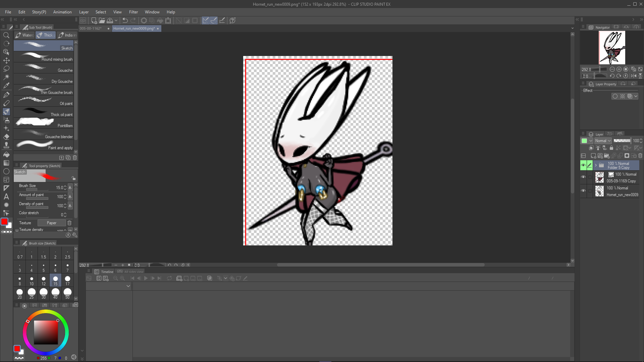The width and height of the screenshot is (644, 362).
Task: Expand the Folder 5 Copy layer folder
Action: pos(596,165)
